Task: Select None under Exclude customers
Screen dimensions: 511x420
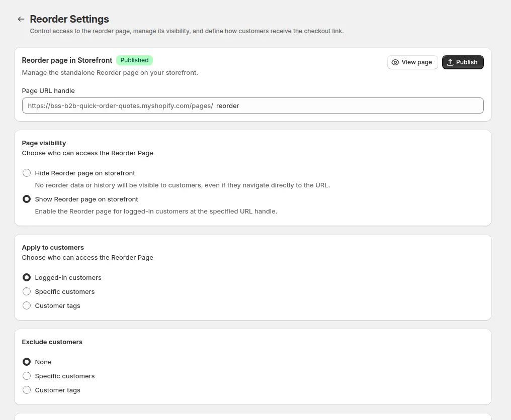Action: [27, 362]
